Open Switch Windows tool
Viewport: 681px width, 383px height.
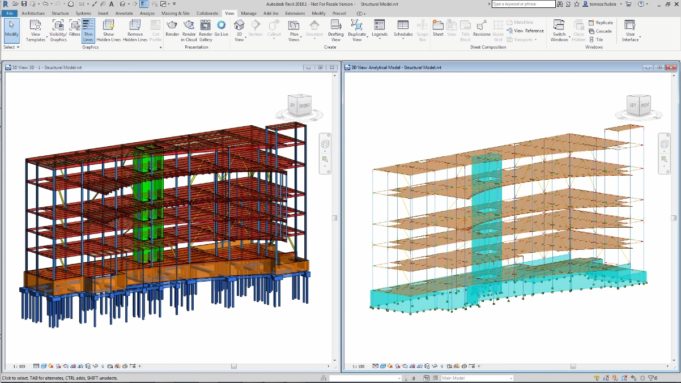click(x=559, y=30)
